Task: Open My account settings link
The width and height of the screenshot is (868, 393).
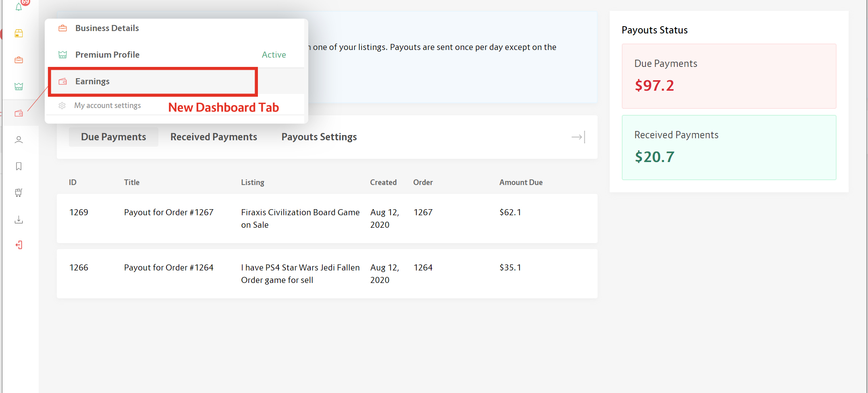Action: click(x=107, y=106)
